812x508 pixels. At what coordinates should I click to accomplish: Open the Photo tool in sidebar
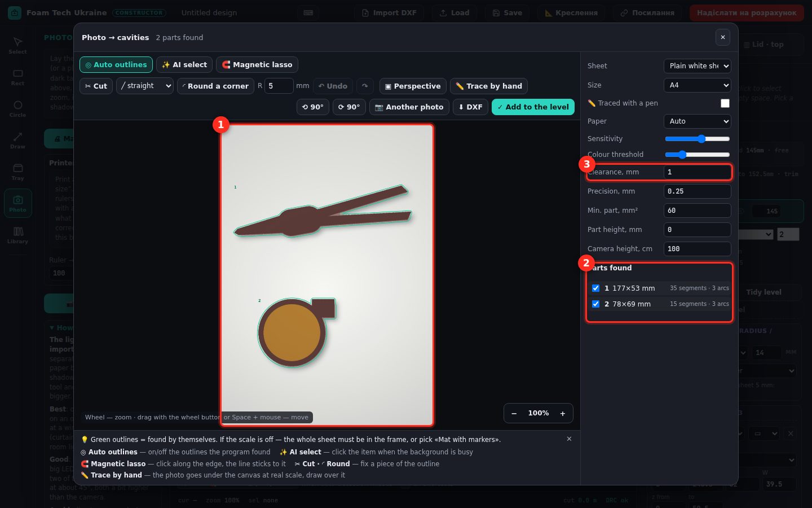(x=17, y=203)
